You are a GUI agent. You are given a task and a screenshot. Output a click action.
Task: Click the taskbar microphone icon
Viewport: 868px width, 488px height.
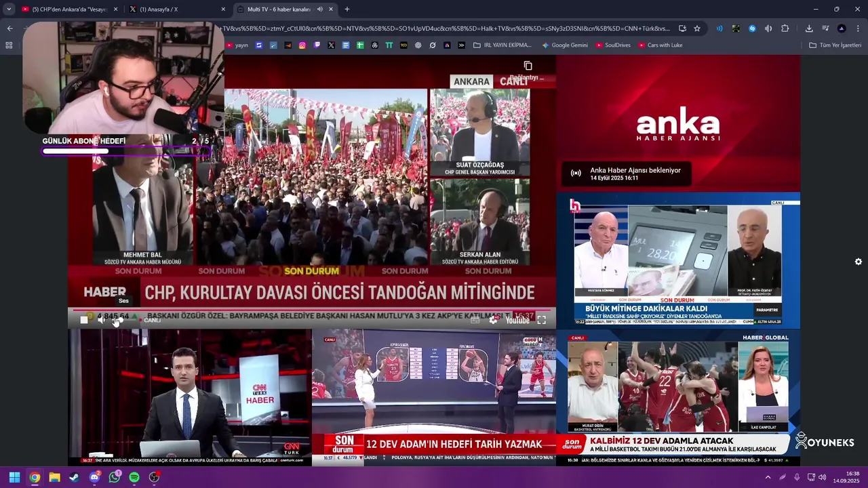[797, 477]
